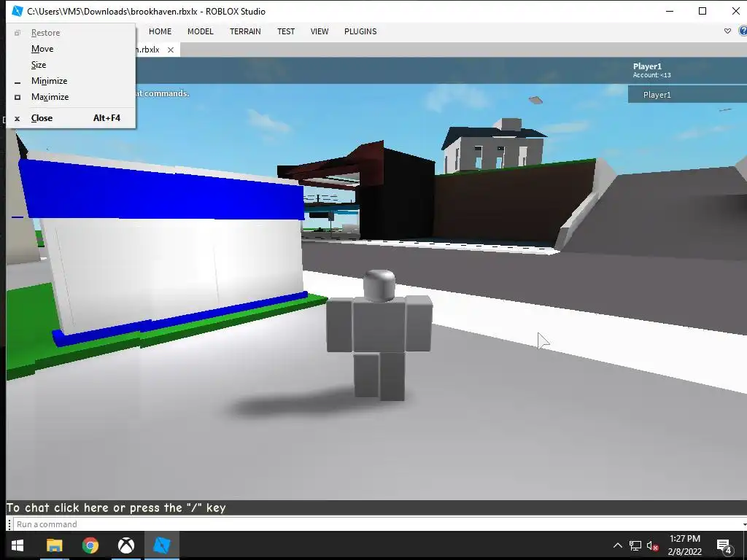Click the ROBLOX Studio title bar icon
This screenshot has width=747, height=560.
[x=18, y=11]
